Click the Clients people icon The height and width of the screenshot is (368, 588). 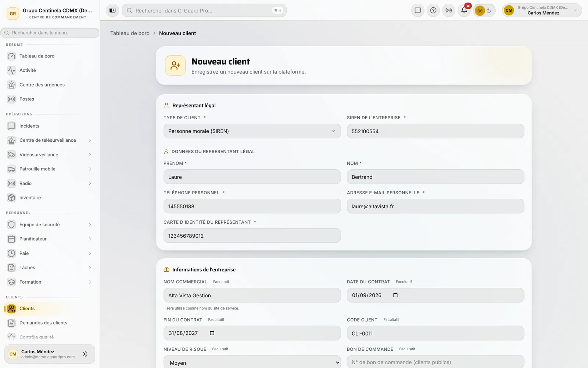pyautogui.click(x=11, y=309)
